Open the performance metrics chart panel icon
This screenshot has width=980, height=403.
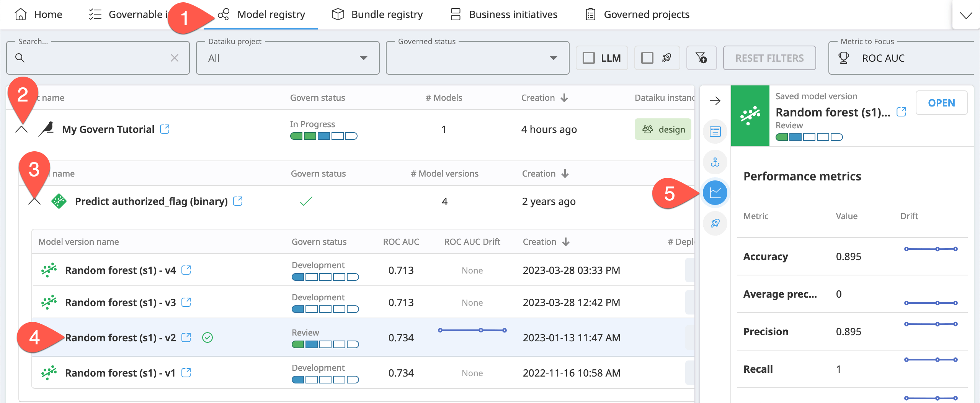click(x=715, y=193)
